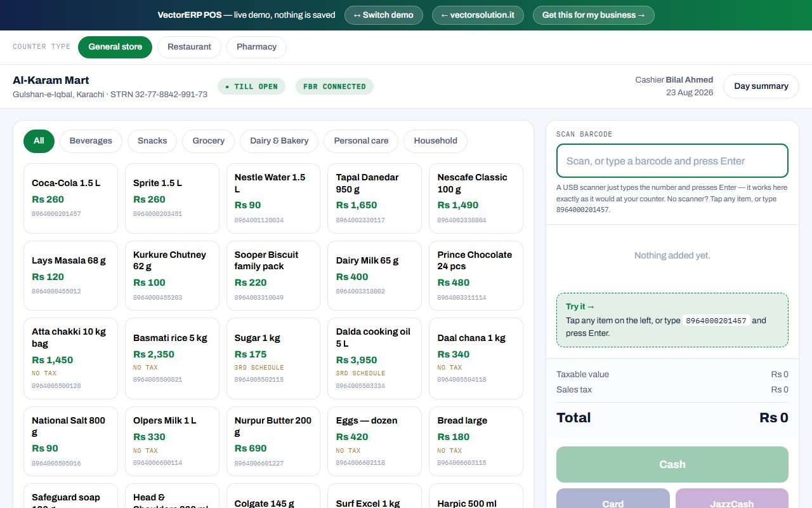Add National Salt 800 g item

[x=70, y=441]
